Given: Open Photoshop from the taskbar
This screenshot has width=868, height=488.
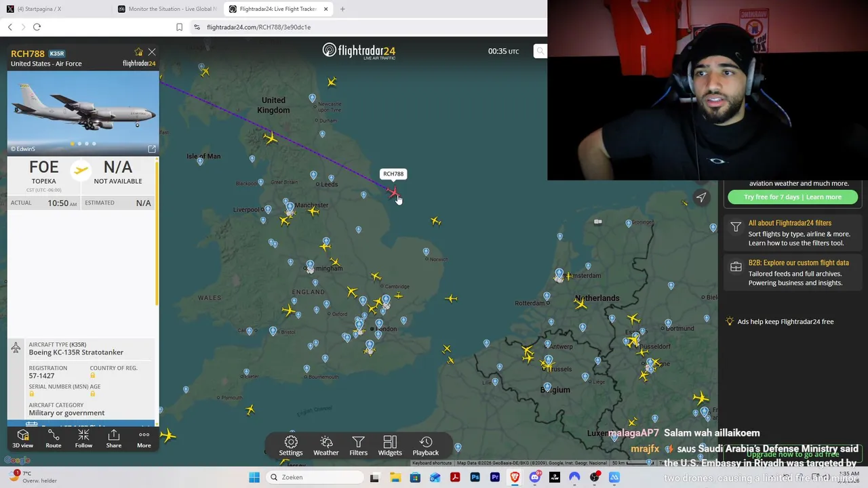Looking at the screenshot, I should [475, 477].
